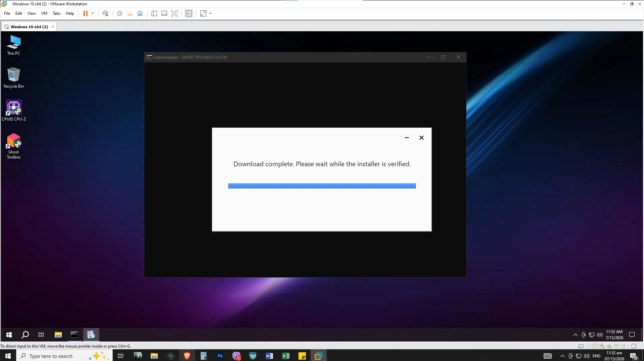Open File Explorer on the host taskbar
The width and height of the screenshot is (644, 361).
coord(154,356)
